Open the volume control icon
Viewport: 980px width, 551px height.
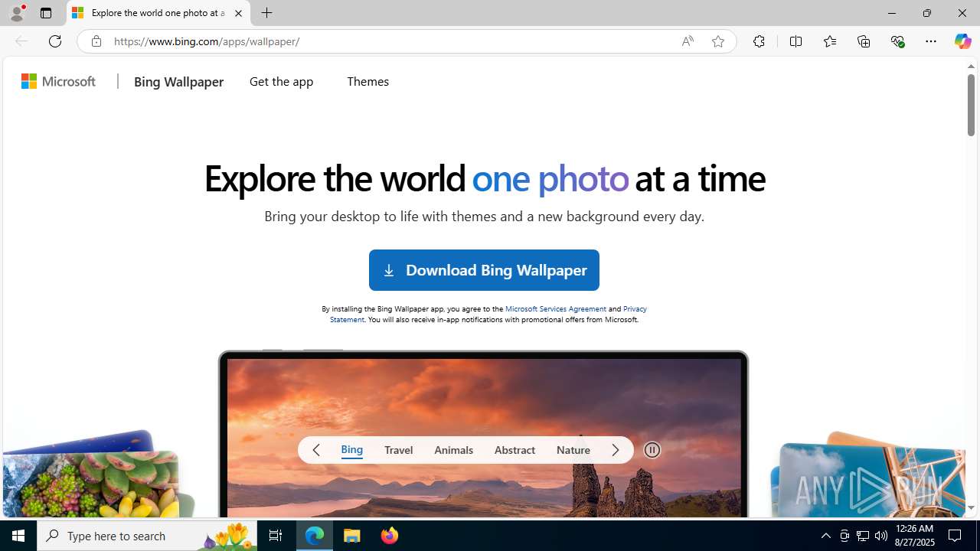coord(881,536)
